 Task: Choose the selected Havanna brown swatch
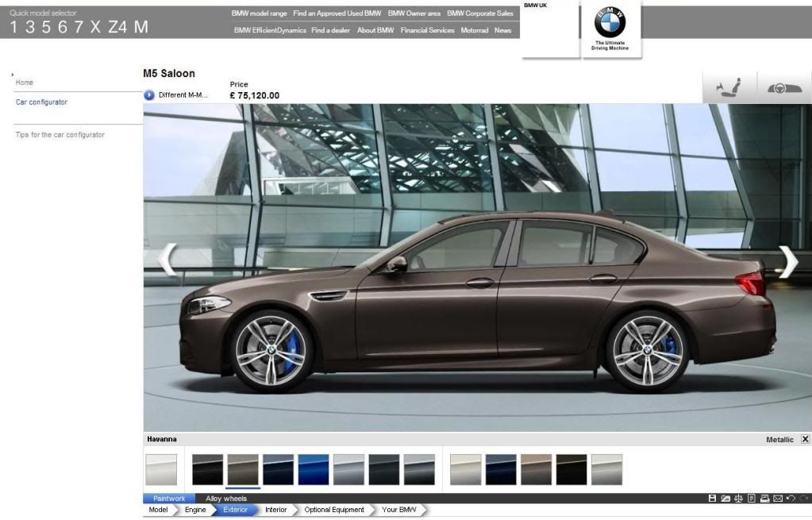243,470
